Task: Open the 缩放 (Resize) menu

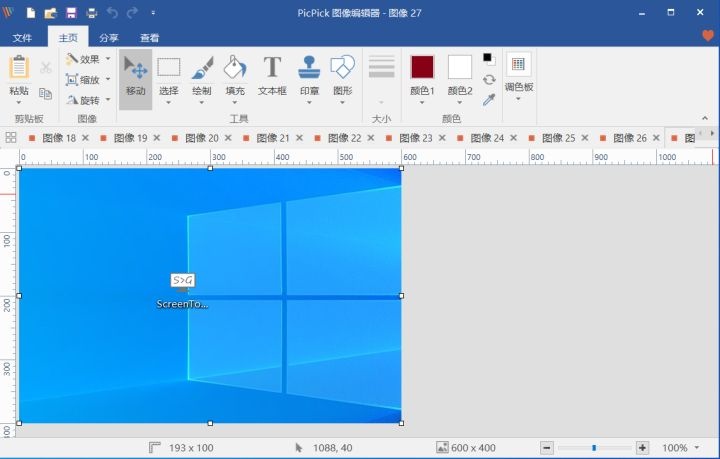Action: click(88, 79)
